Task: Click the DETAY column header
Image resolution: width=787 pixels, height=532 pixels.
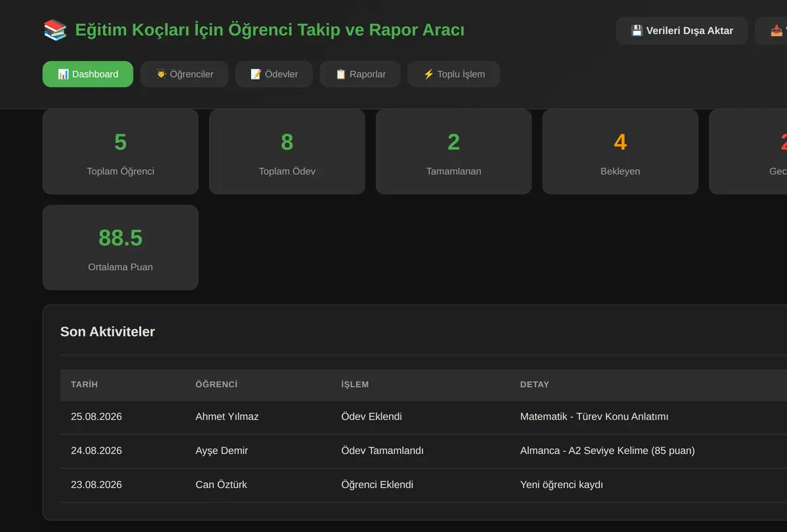Action: point(535,384)
